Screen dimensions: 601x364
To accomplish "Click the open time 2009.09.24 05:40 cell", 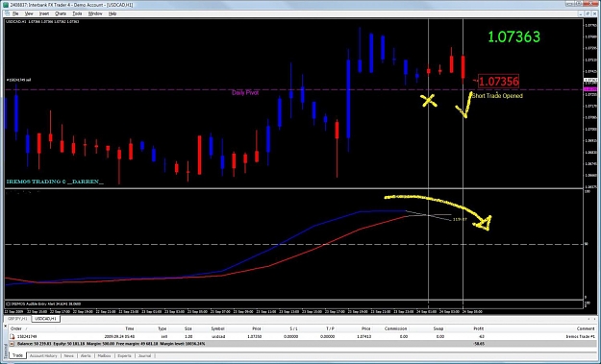I will click(119, 336).
